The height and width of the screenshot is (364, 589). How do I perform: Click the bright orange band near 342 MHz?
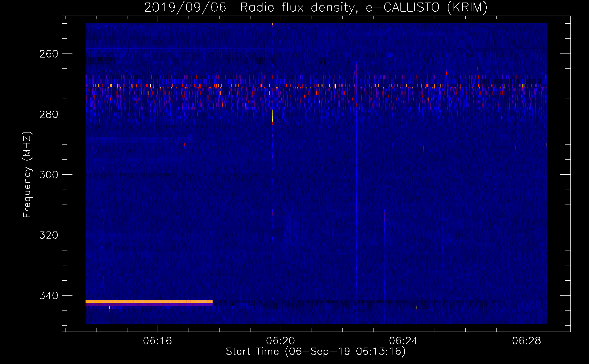[x=149, y=301]
